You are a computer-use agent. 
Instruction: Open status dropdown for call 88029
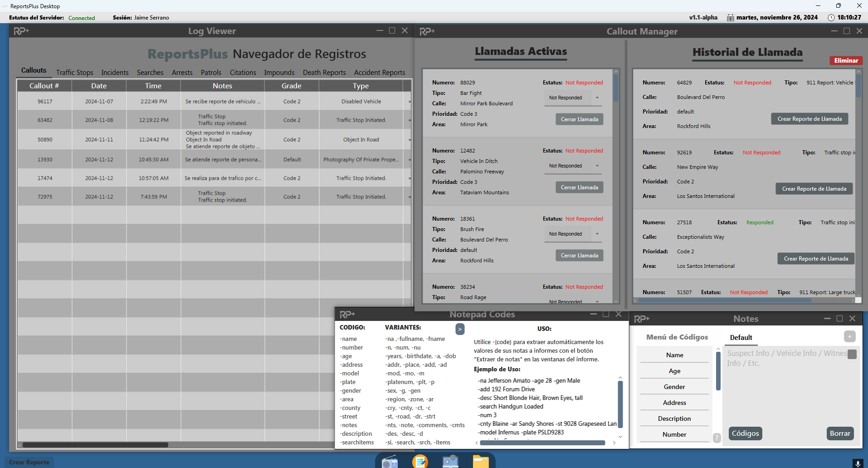tap(573, 98)
